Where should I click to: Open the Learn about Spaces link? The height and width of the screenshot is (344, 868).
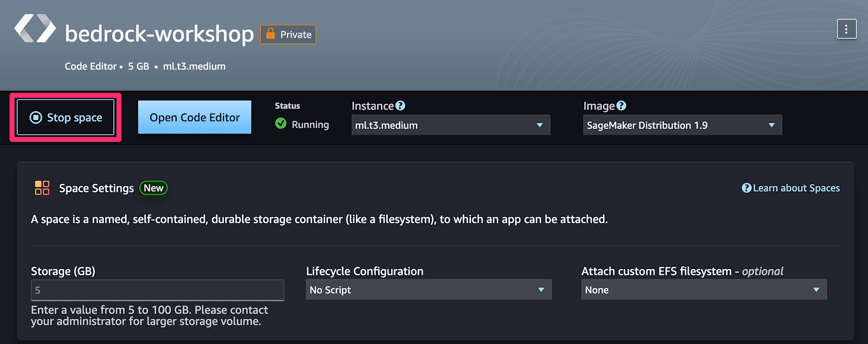click(x=791, y=188)
